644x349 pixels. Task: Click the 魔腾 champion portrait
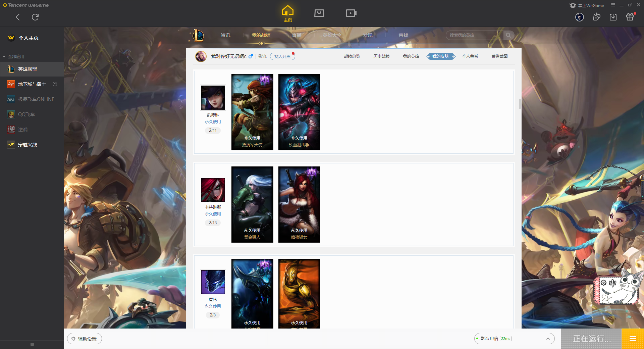(x=213, y=282)
